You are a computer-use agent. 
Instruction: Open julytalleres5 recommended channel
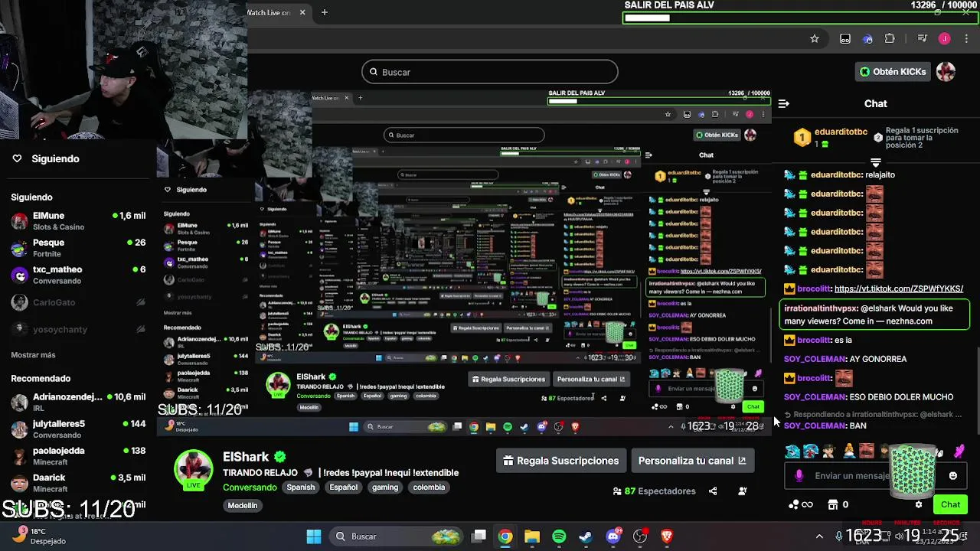pyautogui.click(x=78, y=429)
